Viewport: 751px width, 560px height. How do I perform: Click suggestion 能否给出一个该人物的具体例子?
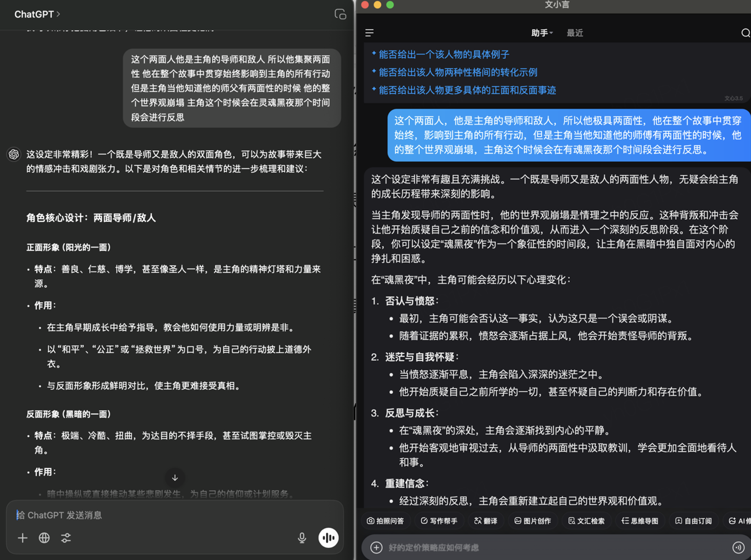click(444, 54)
